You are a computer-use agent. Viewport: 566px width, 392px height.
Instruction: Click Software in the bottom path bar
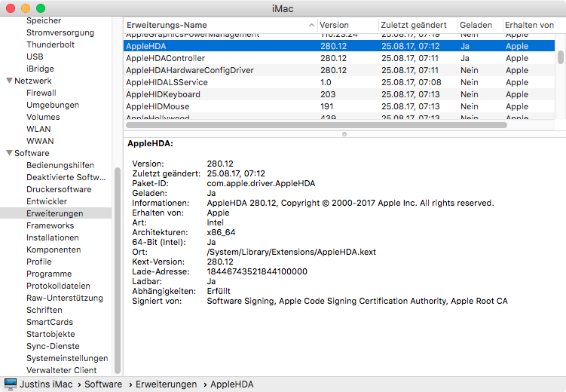[103, 384]
